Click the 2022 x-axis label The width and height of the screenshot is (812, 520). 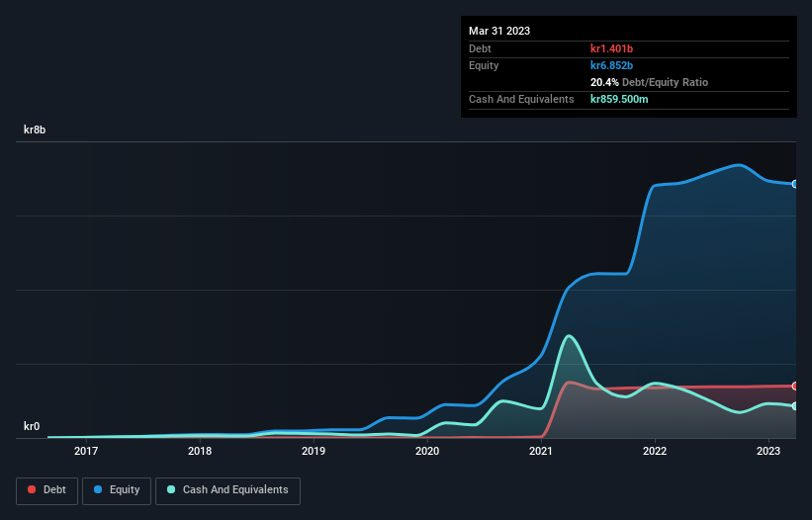(655, 451)
